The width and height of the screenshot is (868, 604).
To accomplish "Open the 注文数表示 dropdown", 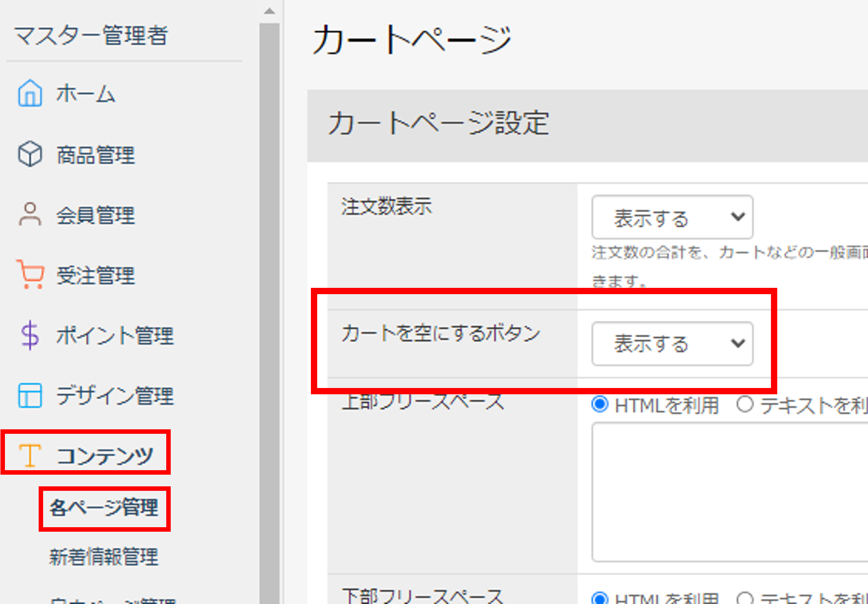I will pos(672,217).
